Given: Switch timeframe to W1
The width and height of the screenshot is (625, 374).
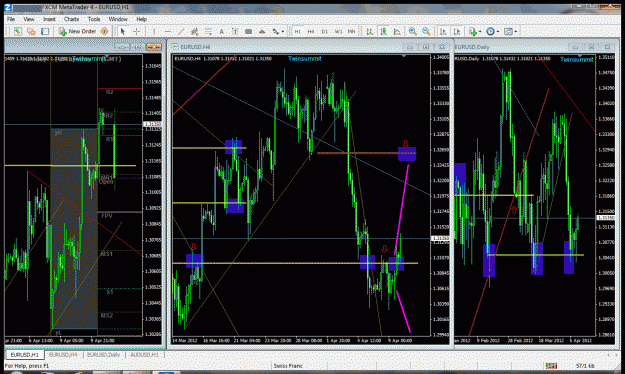Looking at the screenshot, I should click(x=338, y=31).
